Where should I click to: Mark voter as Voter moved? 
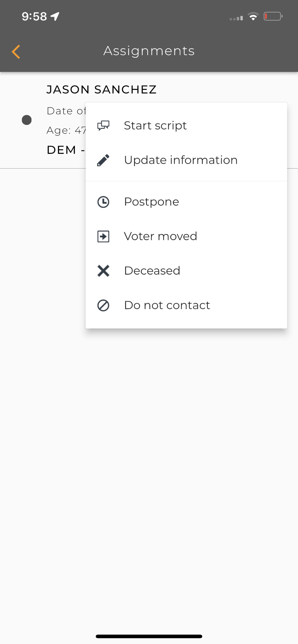point(160,236)
